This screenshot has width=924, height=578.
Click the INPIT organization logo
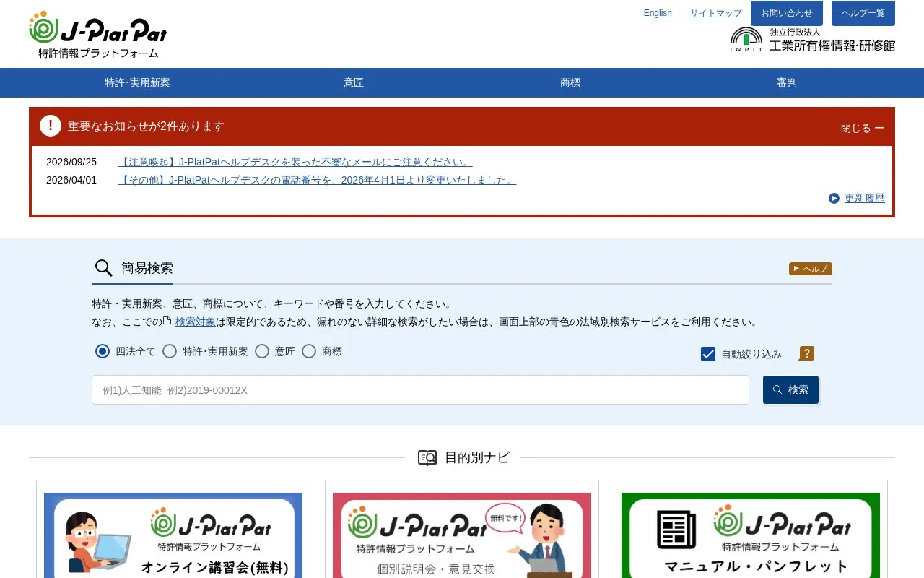click(x=813, y=40)
